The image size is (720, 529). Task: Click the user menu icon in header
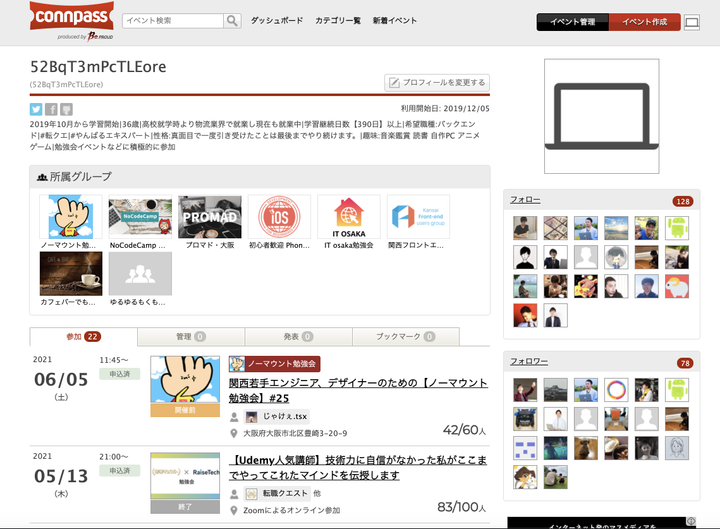692,22
